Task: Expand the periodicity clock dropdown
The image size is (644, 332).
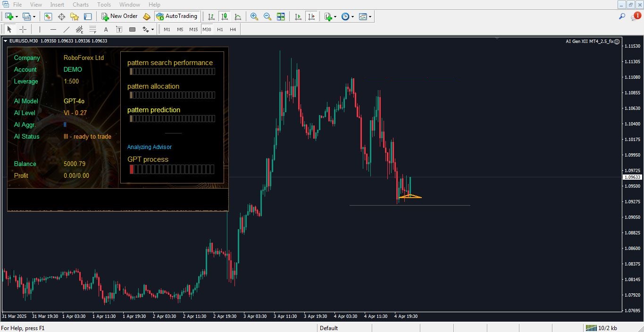Action: point(353,17)
